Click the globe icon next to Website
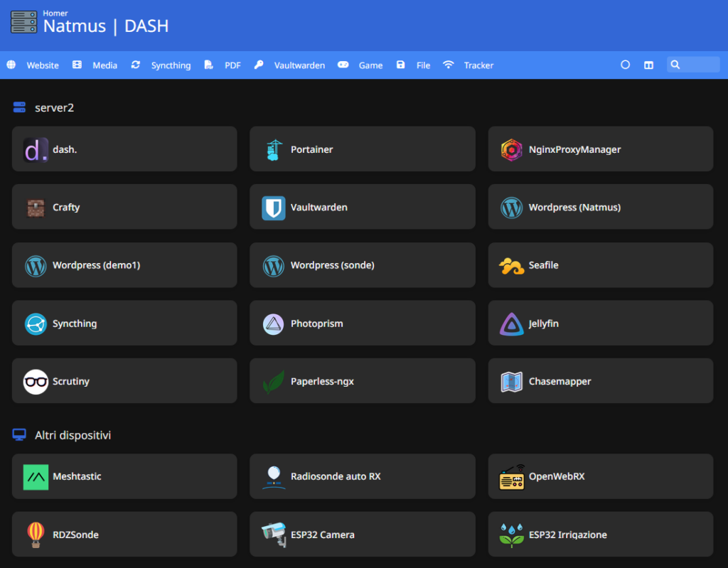The height and width of the screenshot is (568, 728). coord(11,65)
